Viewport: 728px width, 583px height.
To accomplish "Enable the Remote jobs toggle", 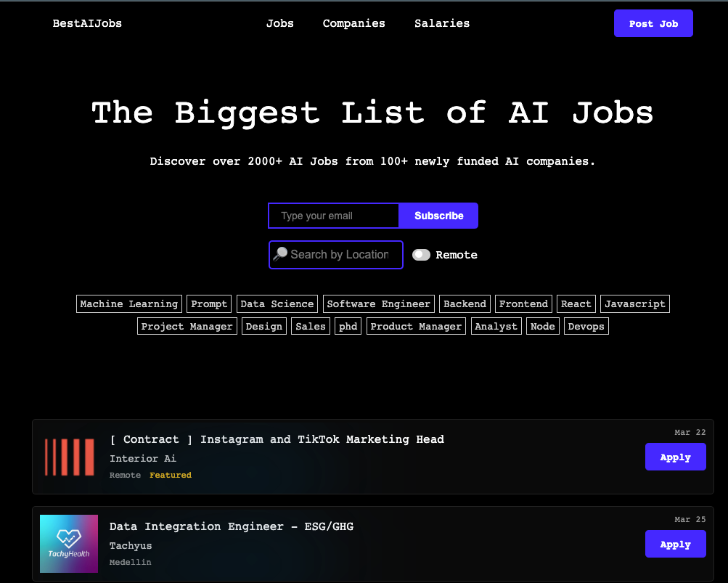I will [421, 255].
